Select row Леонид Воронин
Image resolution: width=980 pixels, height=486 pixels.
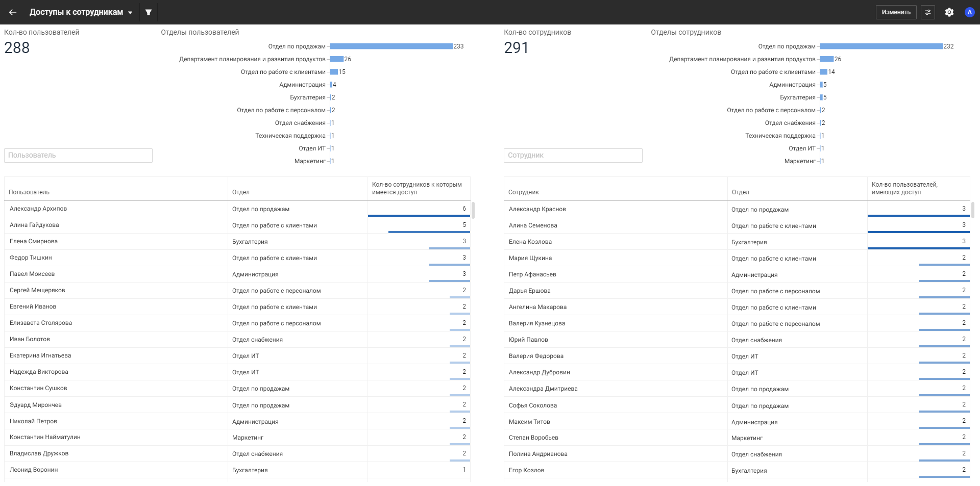[237, 470]
